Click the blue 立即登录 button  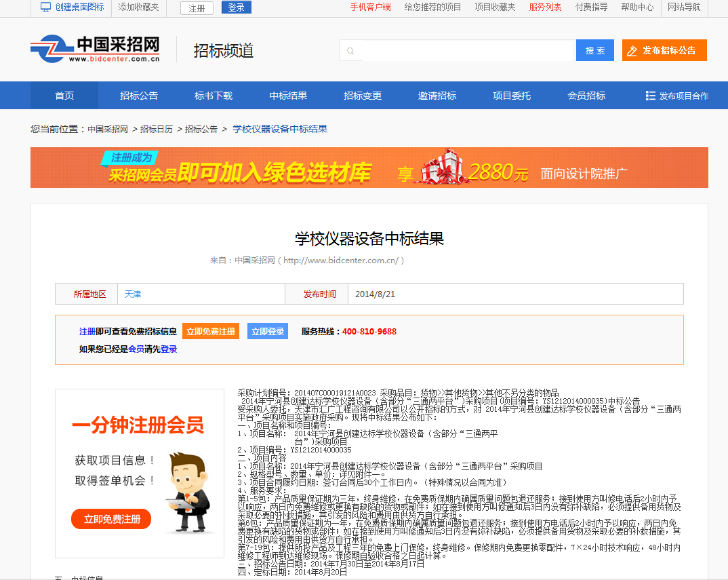click(268, 332)
